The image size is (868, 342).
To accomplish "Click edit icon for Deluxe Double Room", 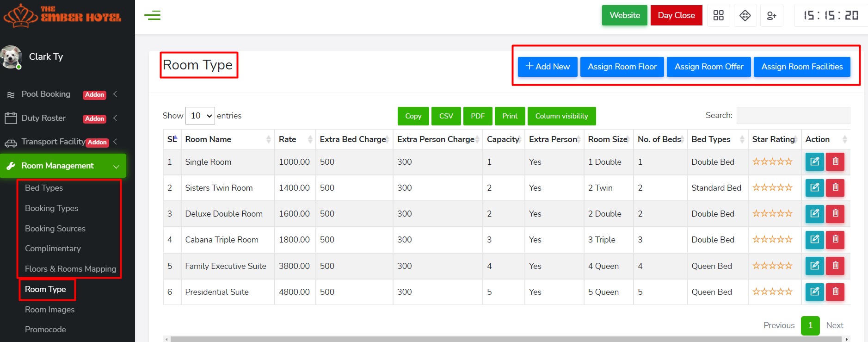I will [x=814, y=214].
